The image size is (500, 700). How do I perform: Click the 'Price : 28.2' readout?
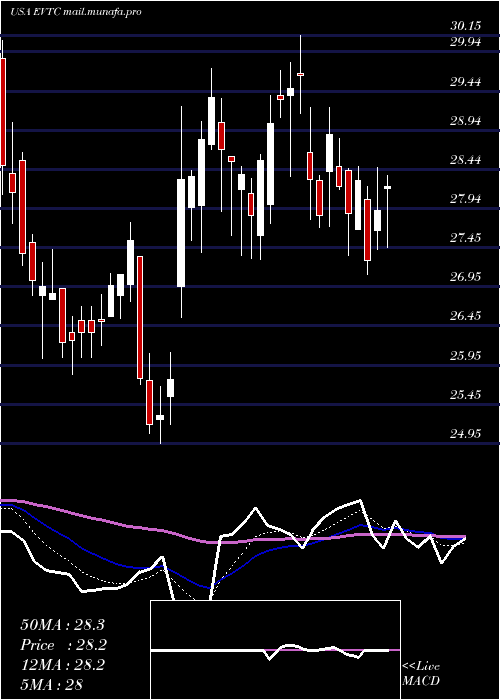(62, 645)
